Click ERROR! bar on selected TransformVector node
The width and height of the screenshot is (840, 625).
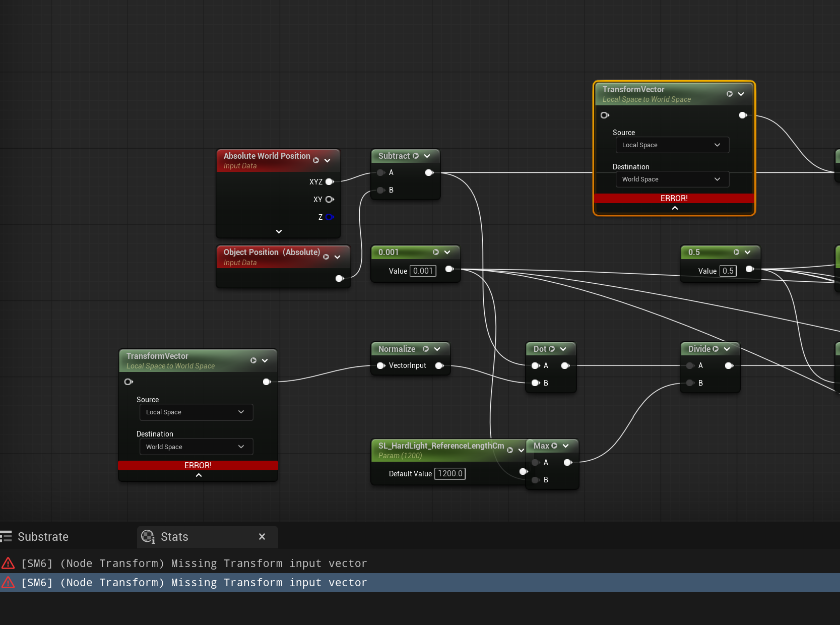point(674,199)
